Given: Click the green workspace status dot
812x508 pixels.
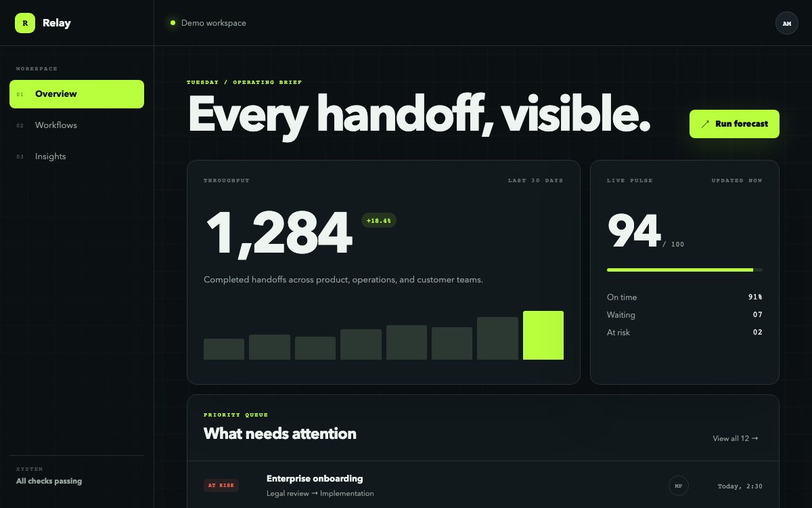Looking at the screenshot, I should [x=173, y=23].
